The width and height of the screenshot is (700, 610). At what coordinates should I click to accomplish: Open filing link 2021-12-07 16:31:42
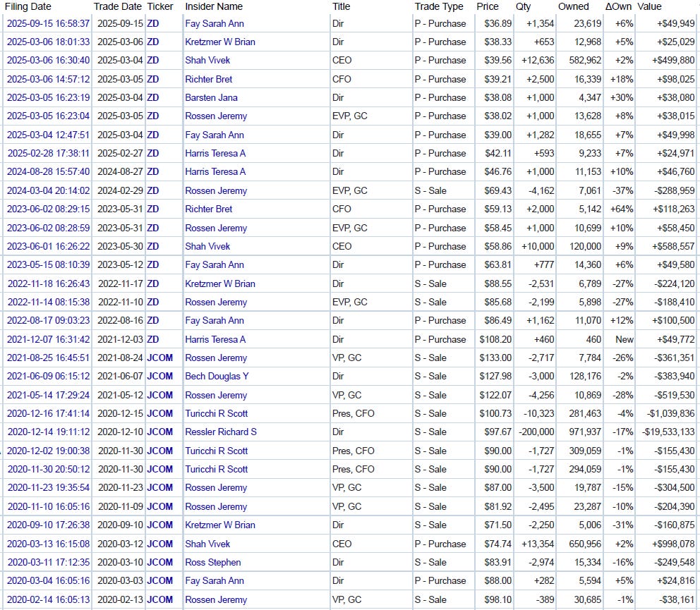[48, 339]
